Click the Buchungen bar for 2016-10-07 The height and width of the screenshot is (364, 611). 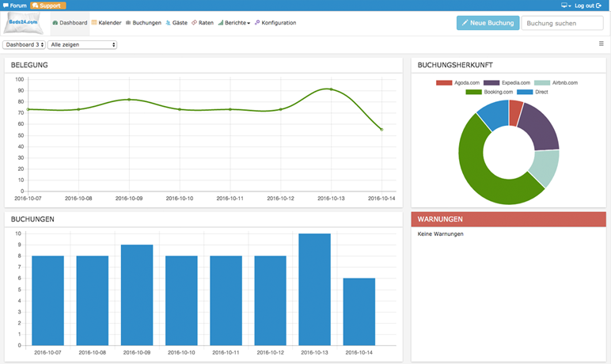(47, 301)
